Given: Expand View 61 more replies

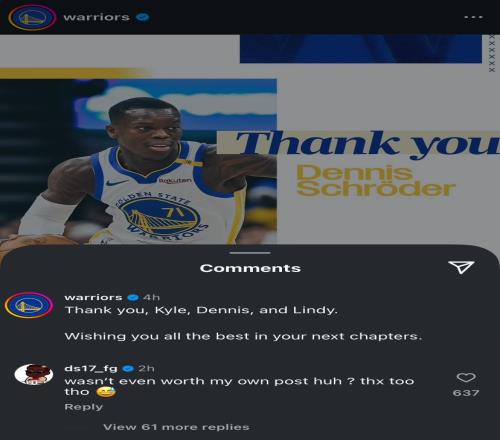Looking at the screenshot, I should (176, 427).
